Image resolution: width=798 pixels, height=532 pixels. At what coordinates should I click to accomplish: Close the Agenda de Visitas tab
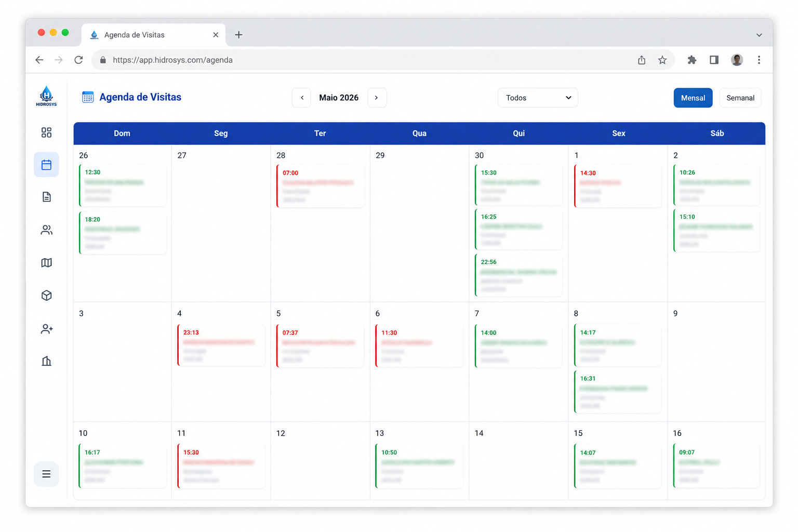pyautogui.click(x=216, y=35)
